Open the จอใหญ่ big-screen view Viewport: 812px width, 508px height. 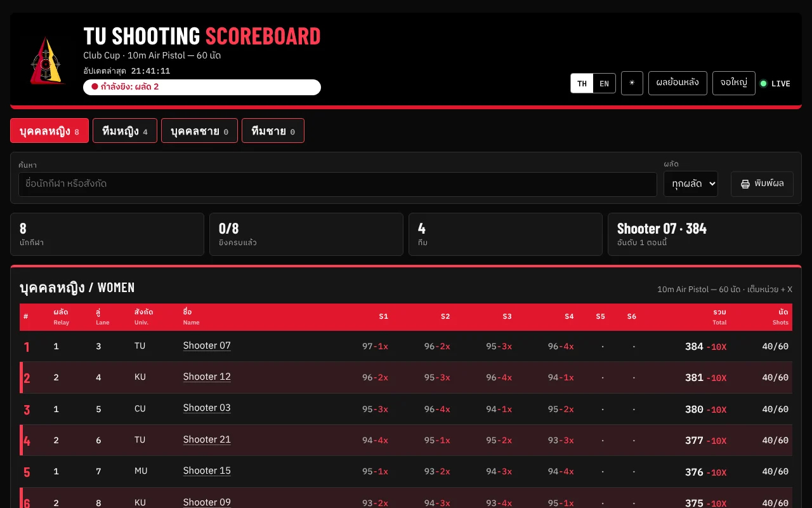[734, 83]
